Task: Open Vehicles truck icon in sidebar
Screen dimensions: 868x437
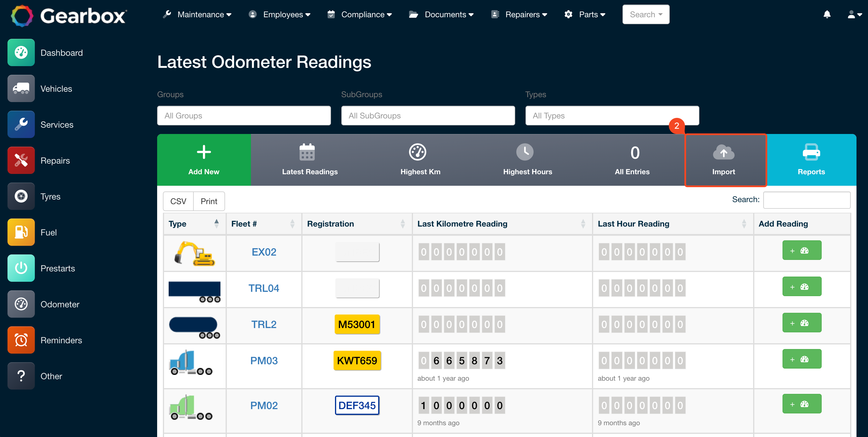Action: (x=21, y=89)
